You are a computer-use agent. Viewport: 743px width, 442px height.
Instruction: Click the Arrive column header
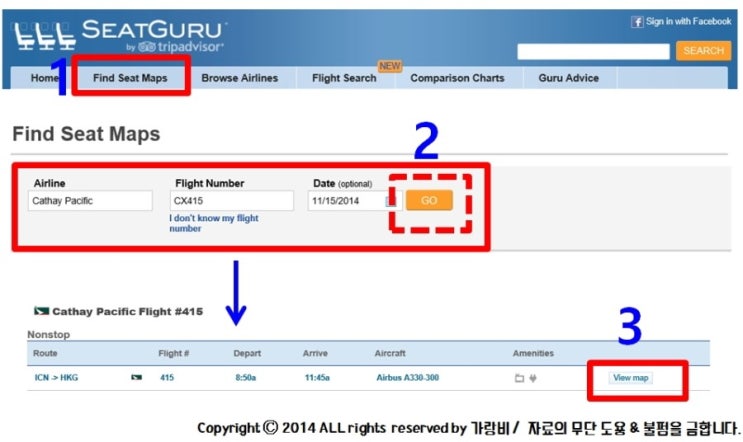(x=315, y=353)
